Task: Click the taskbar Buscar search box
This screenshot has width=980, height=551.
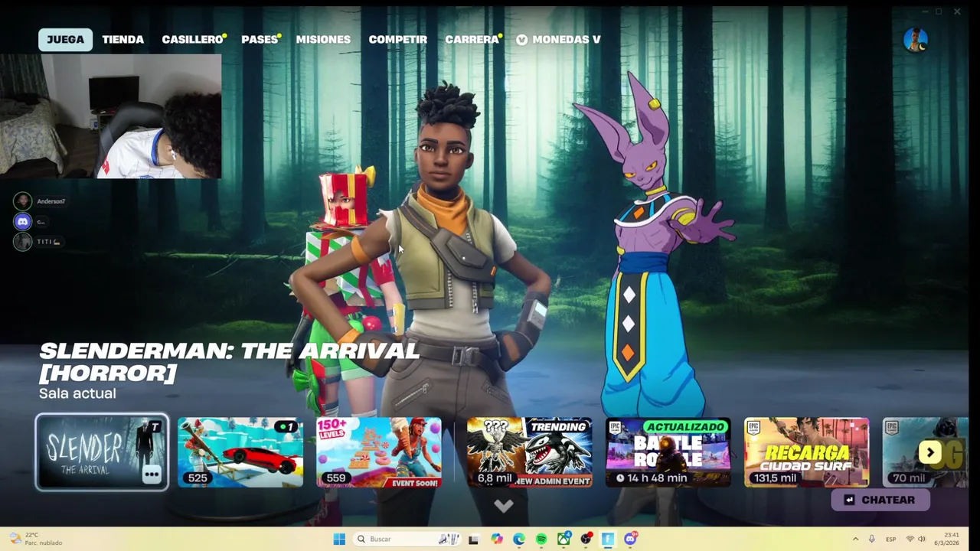Action: [x=407, y=539]
